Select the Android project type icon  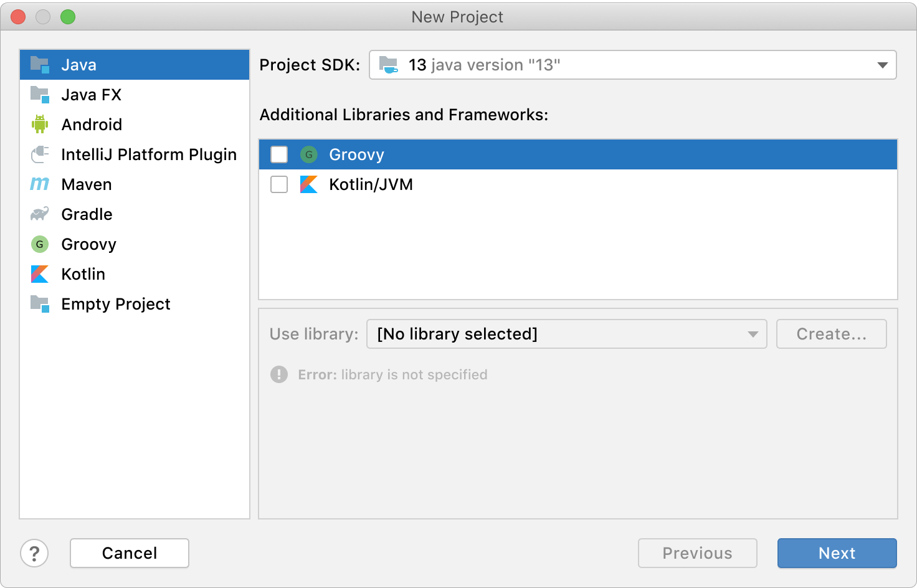[x=40, y=125]
